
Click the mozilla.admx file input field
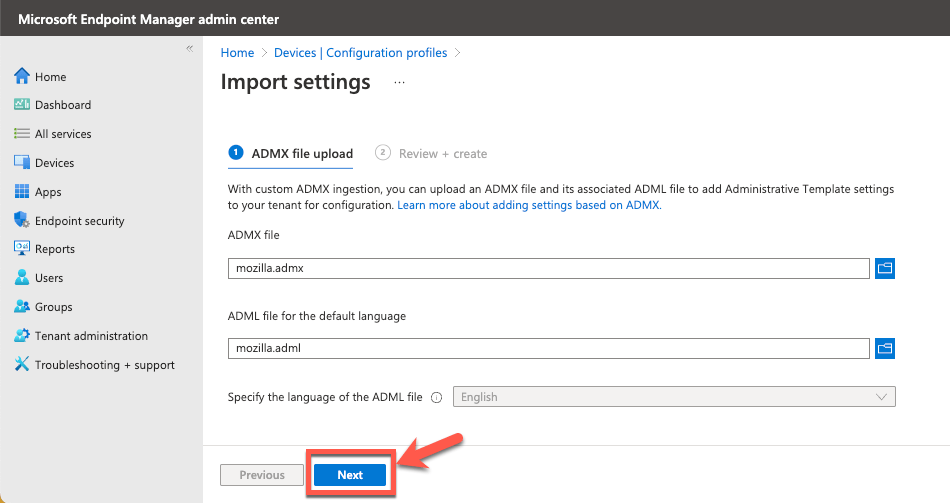548,268
